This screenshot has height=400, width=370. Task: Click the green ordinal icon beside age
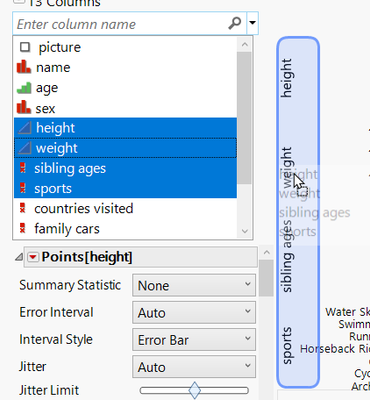[24, 88]
